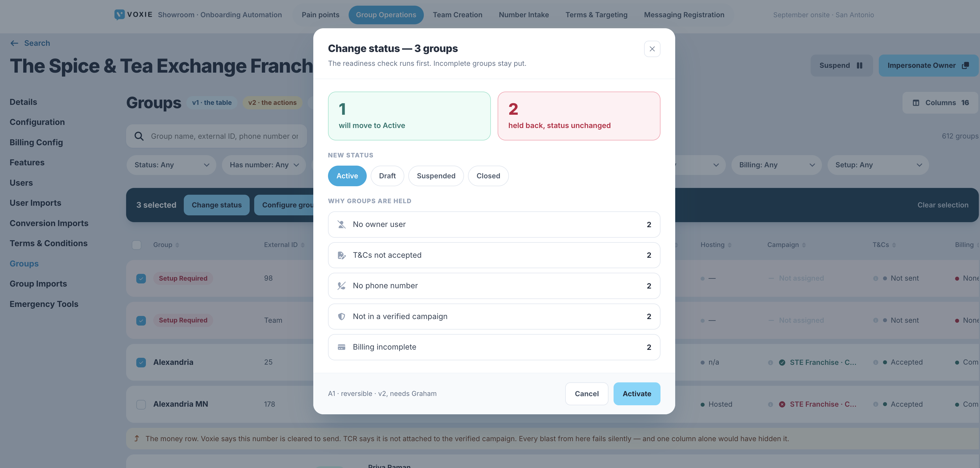Click the verified campaign shield icon

(x=342, y=316)
